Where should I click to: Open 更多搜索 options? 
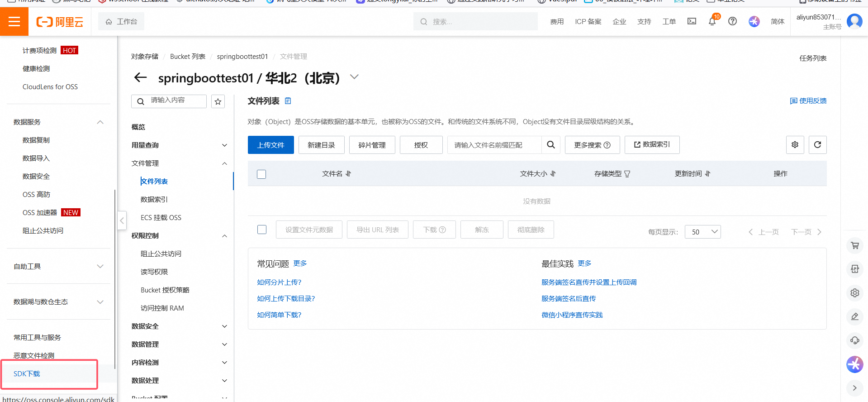pos(593,145)
